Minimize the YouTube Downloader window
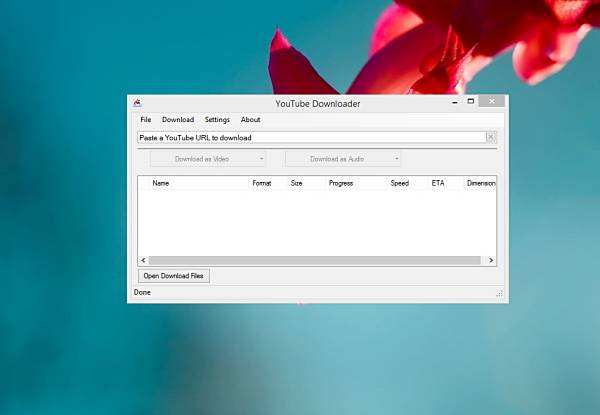 (455, 102)
